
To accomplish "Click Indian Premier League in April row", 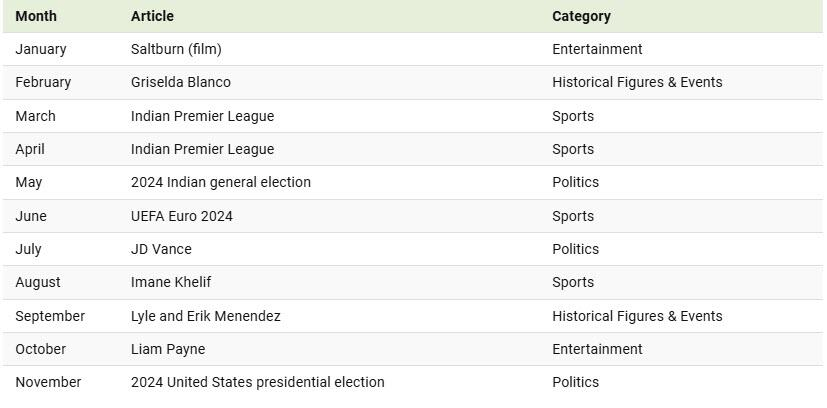I will [x=202, y=149].
